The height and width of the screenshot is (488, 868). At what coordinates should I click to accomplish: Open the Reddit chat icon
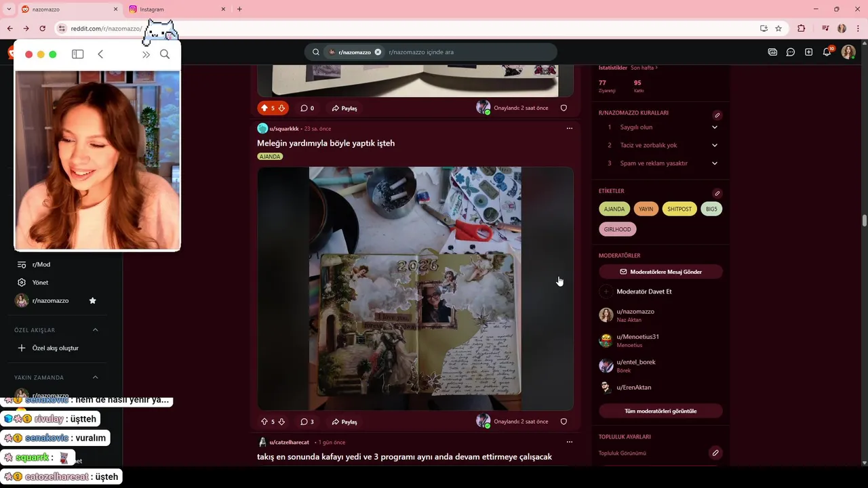[791, 52]
